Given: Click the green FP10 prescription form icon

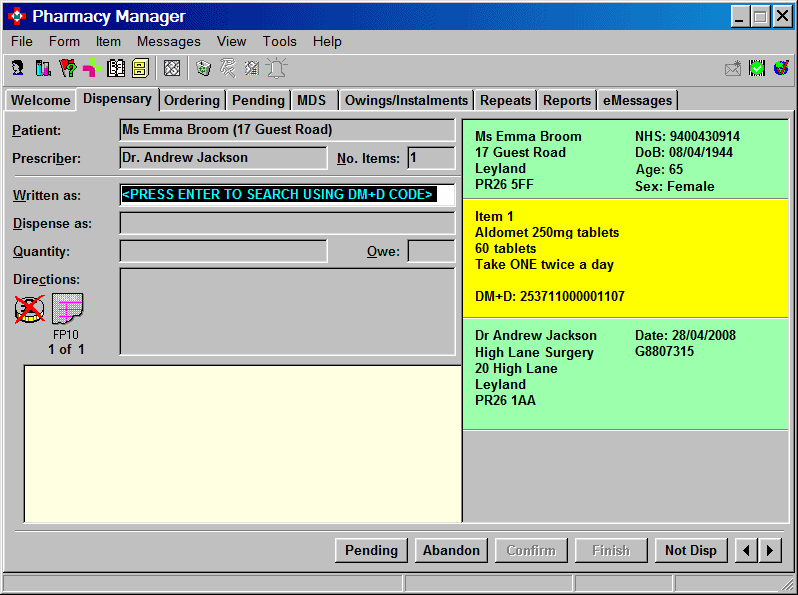Looking at the screenshot, I should click(67, 309).
